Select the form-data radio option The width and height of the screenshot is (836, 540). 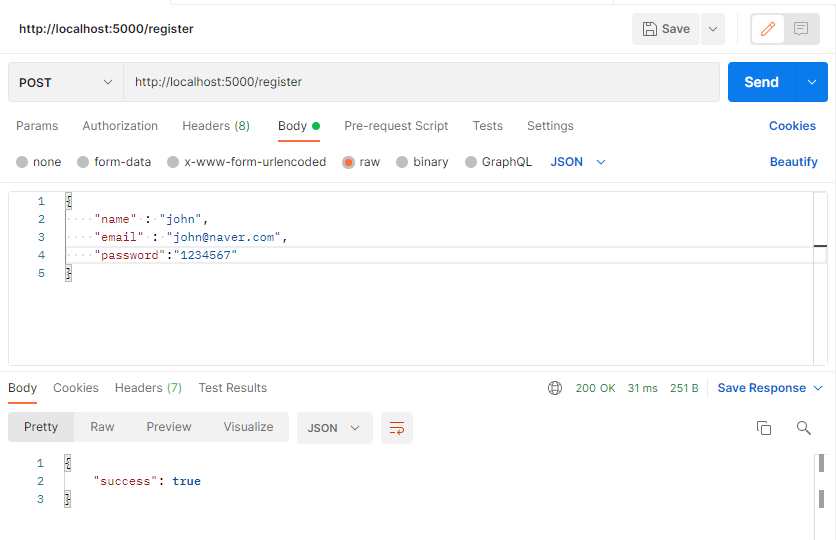(x=83, y=162)
